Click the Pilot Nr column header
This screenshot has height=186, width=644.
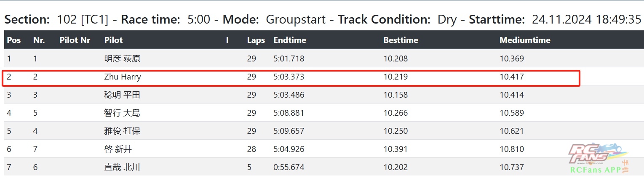point(75,40)
